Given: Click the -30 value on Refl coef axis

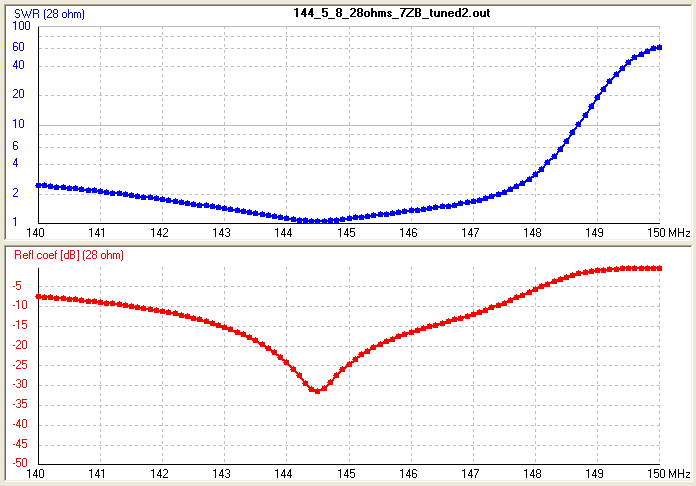Looking at the screenshot, I should (20, 384).
